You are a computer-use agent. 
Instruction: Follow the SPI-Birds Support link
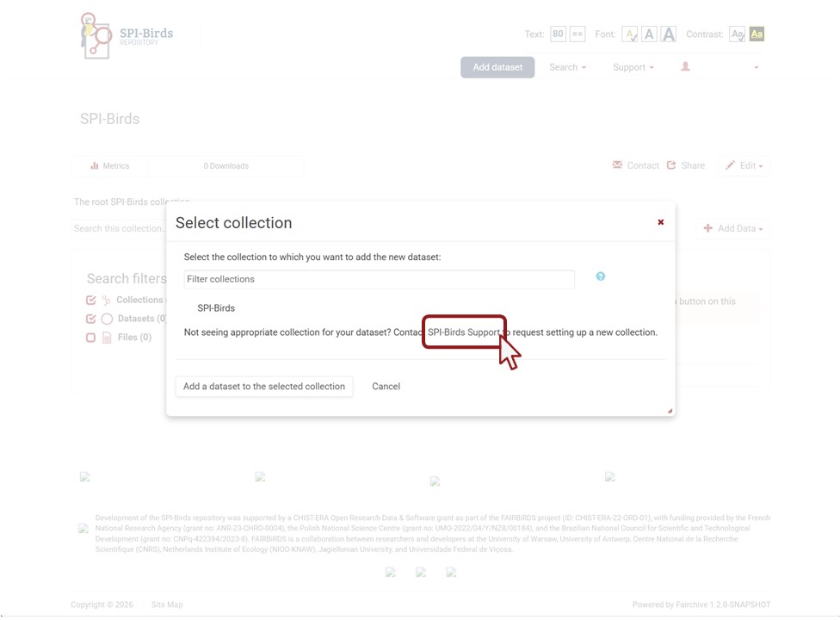463,332
